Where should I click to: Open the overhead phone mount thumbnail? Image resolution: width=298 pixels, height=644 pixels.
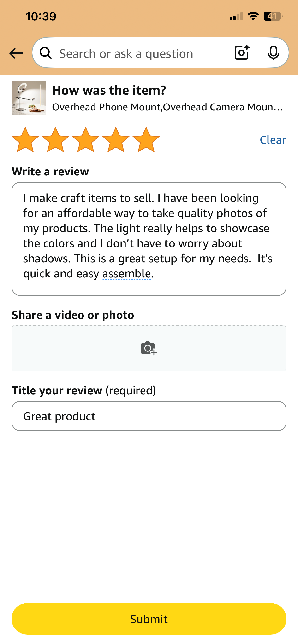[29, 98]
